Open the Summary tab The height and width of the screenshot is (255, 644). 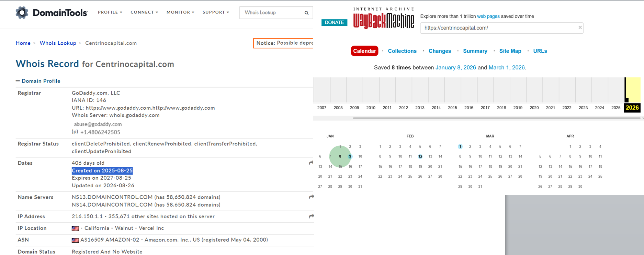475,51
